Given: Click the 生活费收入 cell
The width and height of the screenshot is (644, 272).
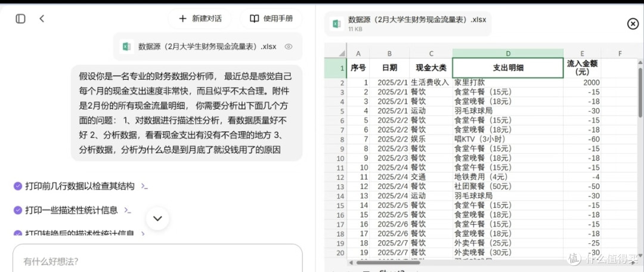Looking at the screenshot, I should (431, 82).
